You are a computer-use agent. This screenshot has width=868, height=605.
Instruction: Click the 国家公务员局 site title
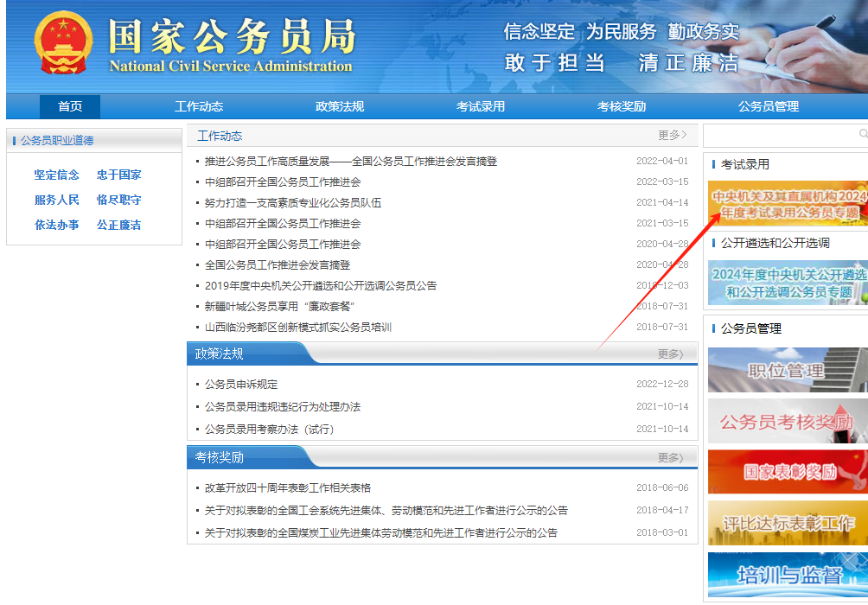click(232, 36)
